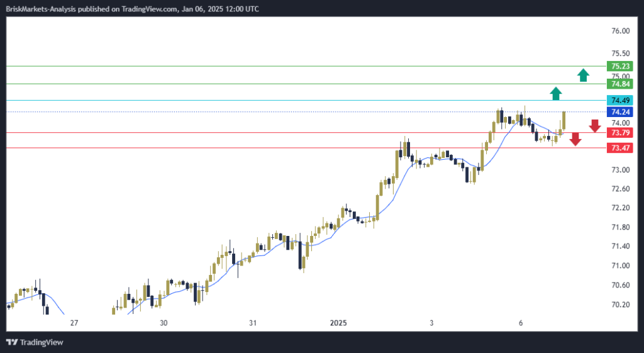Screen dimensions: 644x353
Task: Click the date label 30 on time axis
Action: pyautogui.click(x=164, y=323)
